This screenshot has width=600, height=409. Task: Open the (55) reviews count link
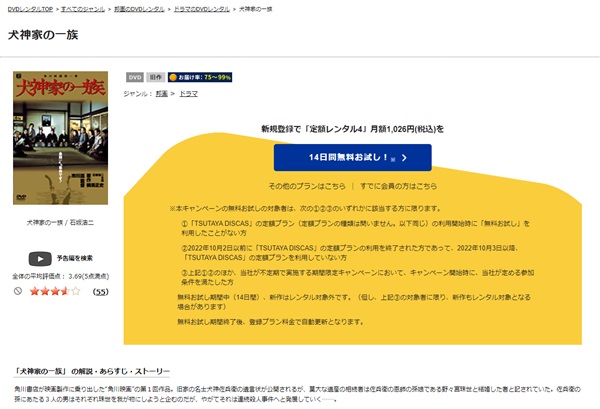pos(101,292)
